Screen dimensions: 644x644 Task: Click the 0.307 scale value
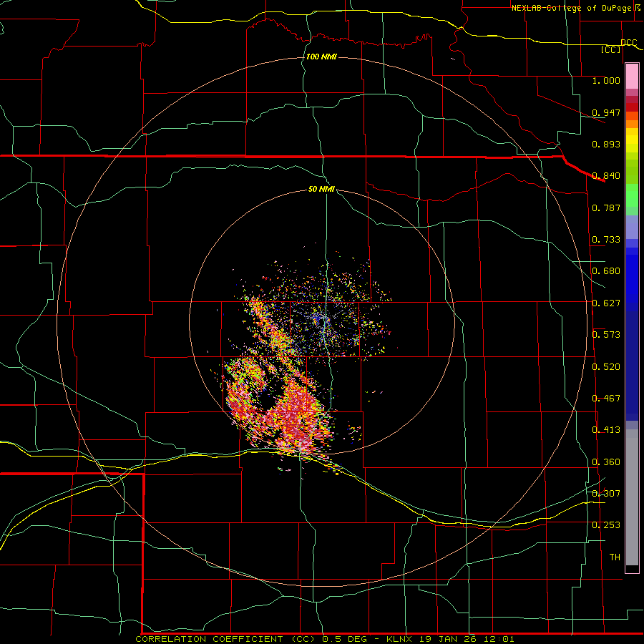(606, 493)
